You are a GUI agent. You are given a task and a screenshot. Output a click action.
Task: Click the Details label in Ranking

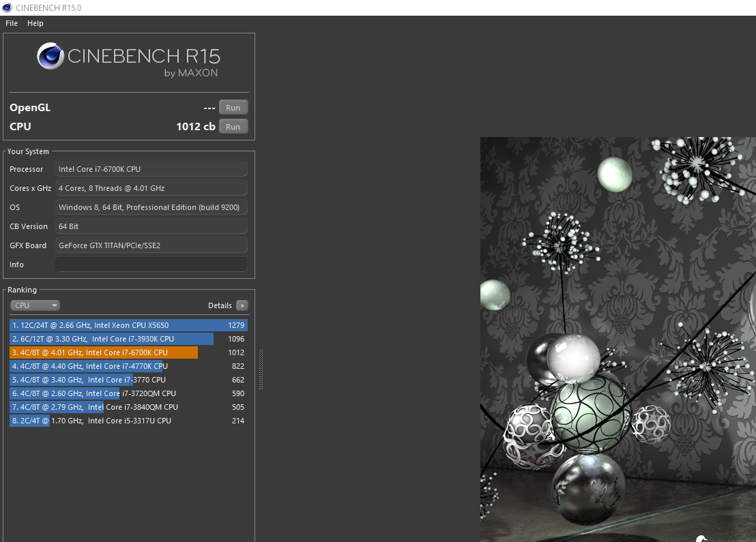220,305
